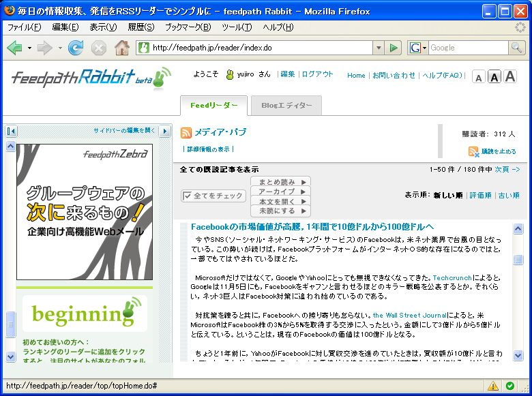Click the sidebar scrollbar thumb handle
The width and height of the screenshot is (532, 396).
[x=10, y=324]
